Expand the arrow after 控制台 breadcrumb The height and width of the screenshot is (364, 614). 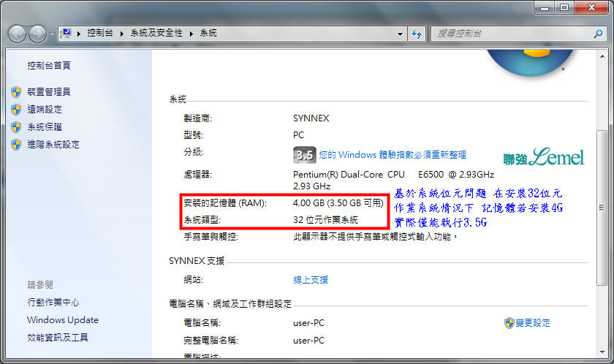[123, 34]
